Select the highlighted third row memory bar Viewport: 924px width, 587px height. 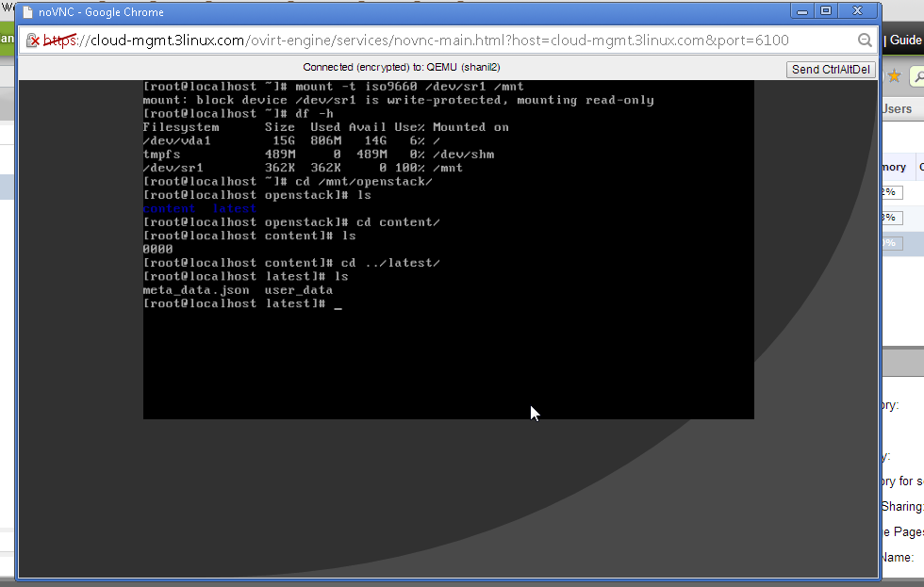point(891,243)
